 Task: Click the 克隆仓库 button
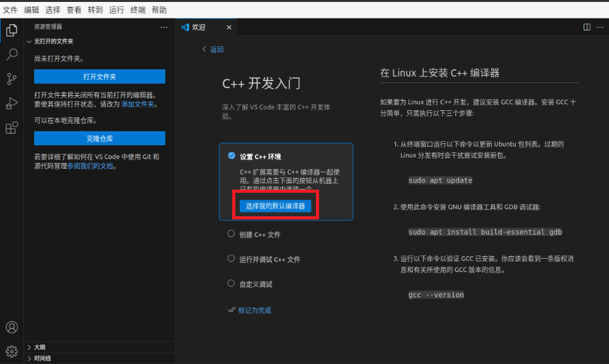tap(100, 138)
